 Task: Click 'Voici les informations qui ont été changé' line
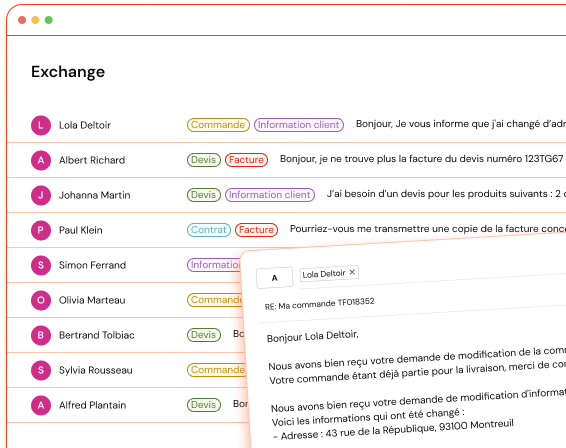pyautogui.click(x=368, y=417)
